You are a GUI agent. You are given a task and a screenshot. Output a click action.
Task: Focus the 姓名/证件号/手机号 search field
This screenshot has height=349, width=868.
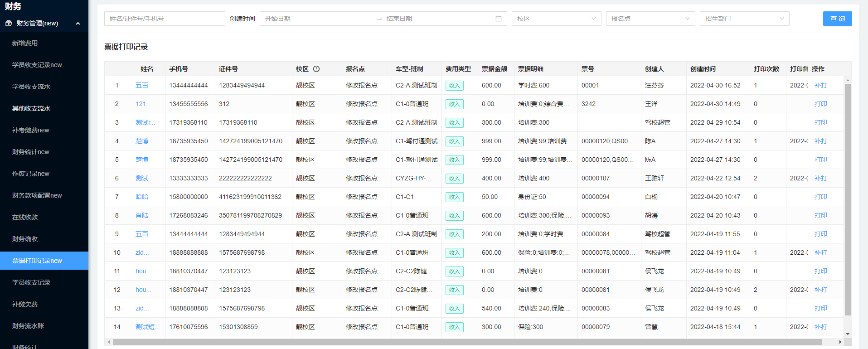tap(165, 19)
